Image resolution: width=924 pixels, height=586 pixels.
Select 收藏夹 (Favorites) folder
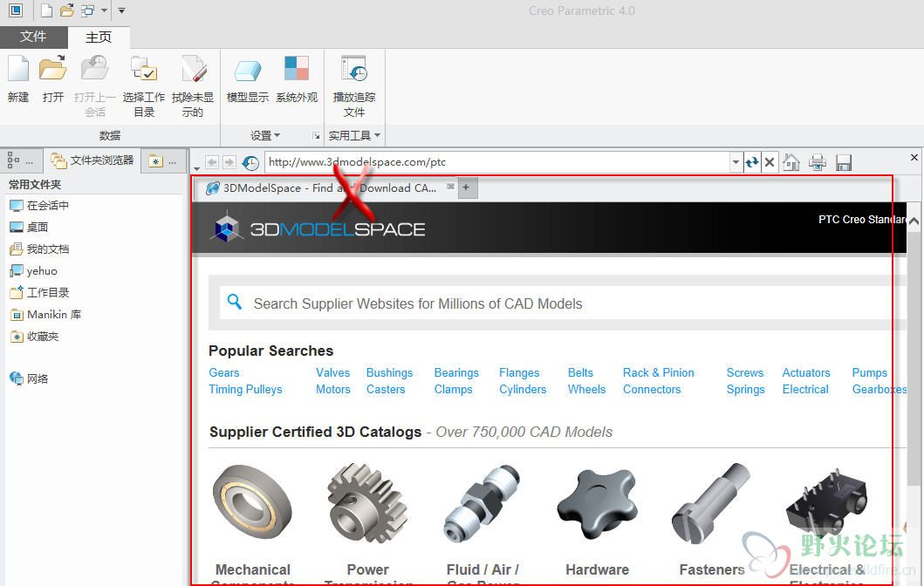click(x=34, y=337)
